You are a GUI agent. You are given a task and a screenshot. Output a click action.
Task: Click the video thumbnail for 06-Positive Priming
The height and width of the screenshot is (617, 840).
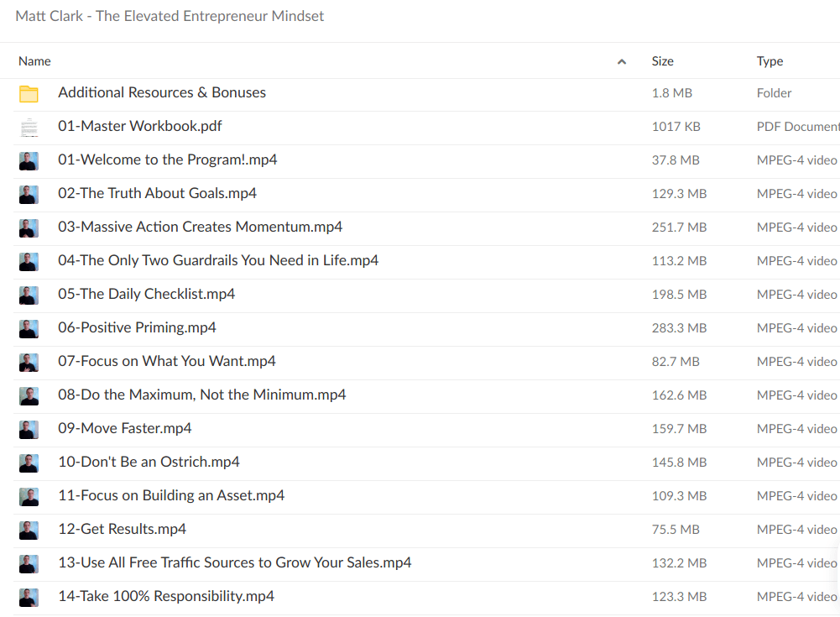coord(29,328)
